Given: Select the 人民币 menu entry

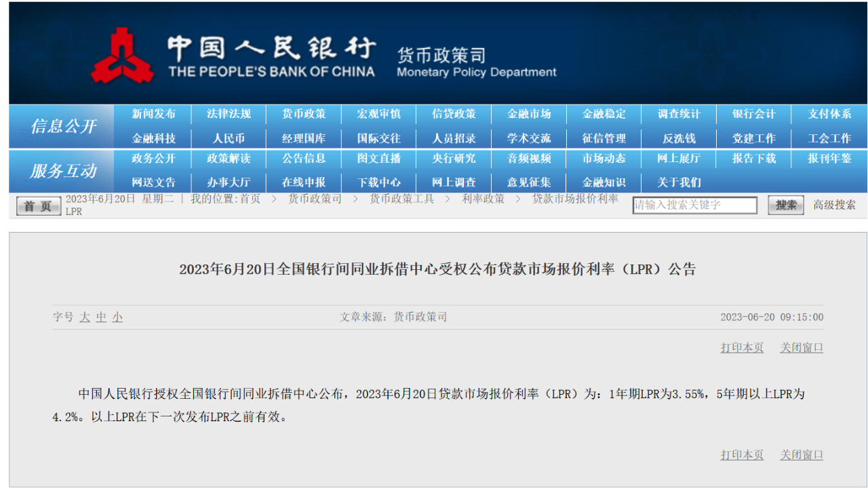Looking at the screenshot, I should [x=229, y=138].
